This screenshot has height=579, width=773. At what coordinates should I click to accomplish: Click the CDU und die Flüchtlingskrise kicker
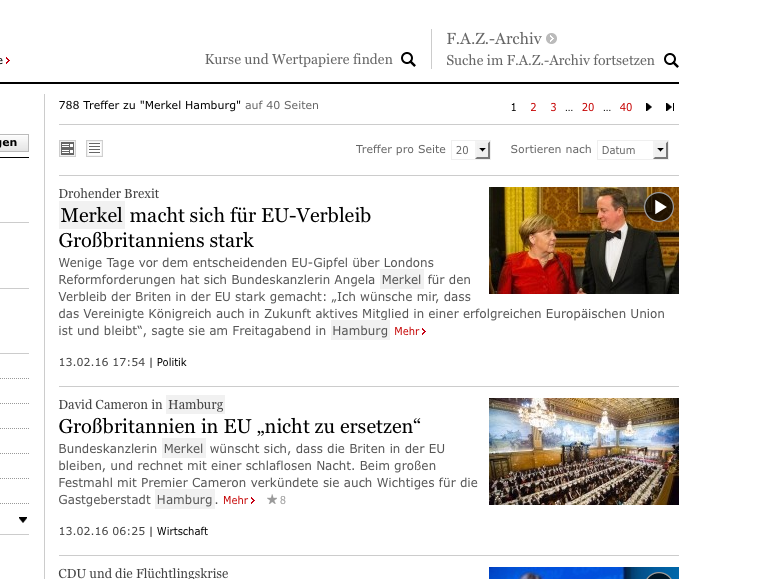coord(143,573)
